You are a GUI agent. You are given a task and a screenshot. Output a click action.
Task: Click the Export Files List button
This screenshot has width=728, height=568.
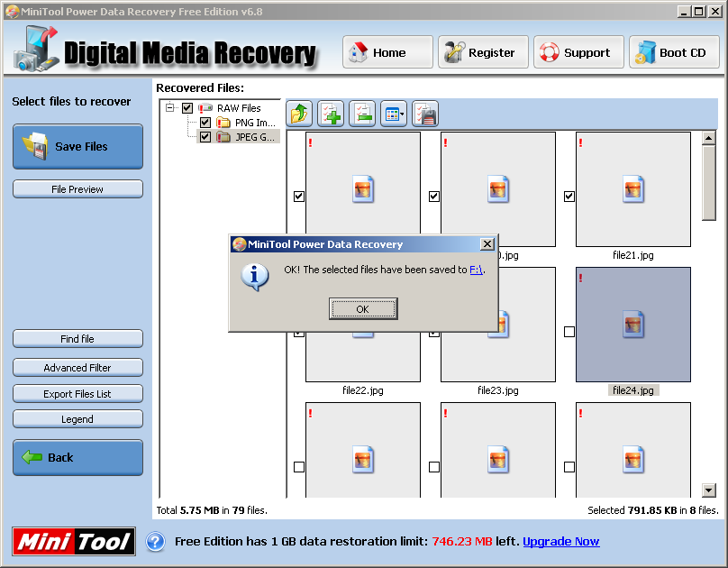click(78, 394)
